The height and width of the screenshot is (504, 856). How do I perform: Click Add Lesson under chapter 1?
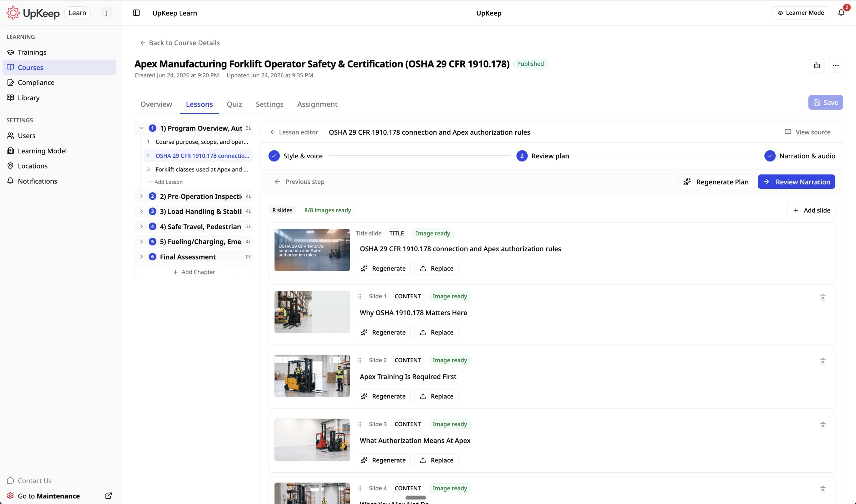tap(165, 182)
